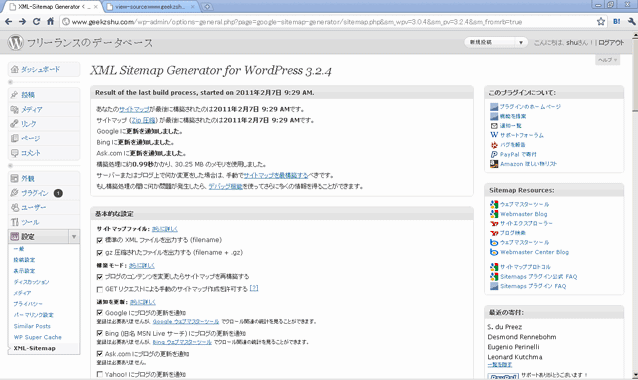Open a new browser tab
The width and height of the screenshot is (638, 380).
click(x=207, y=7)
